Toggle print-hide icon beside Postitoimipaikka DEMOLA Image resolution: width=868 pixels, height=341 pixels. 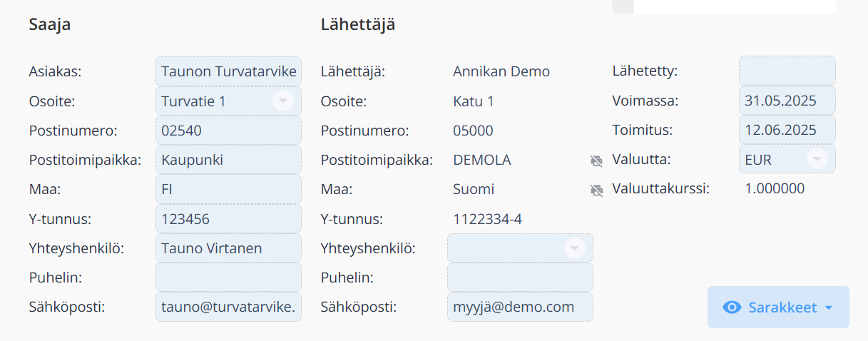596,161
